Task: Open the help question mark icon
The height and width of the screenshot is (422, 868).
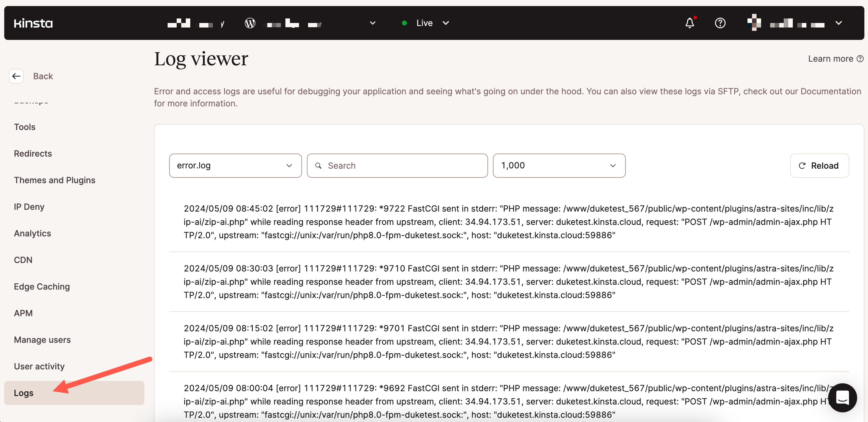Action: [720, 23]
